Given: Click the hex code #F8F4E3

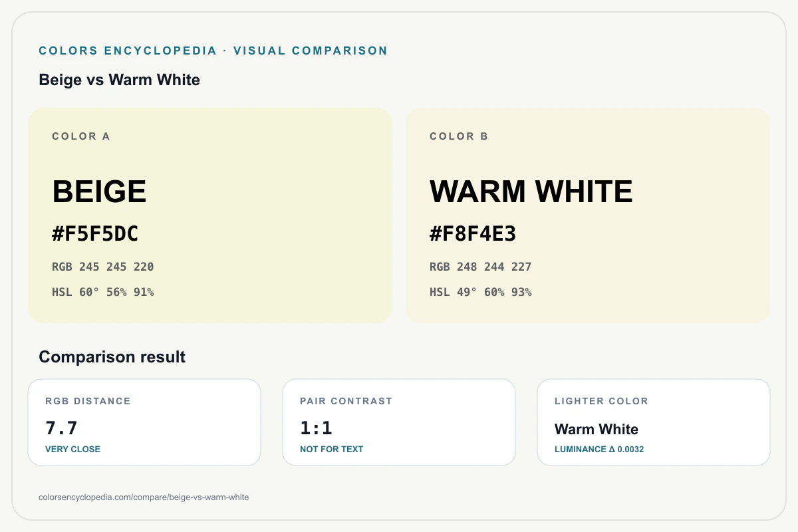Looking at the screenshot, I should [x=473, y=234].
